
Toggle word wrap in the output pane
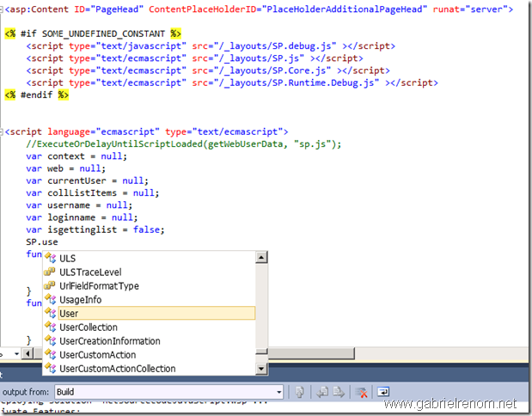click(382, 392)
